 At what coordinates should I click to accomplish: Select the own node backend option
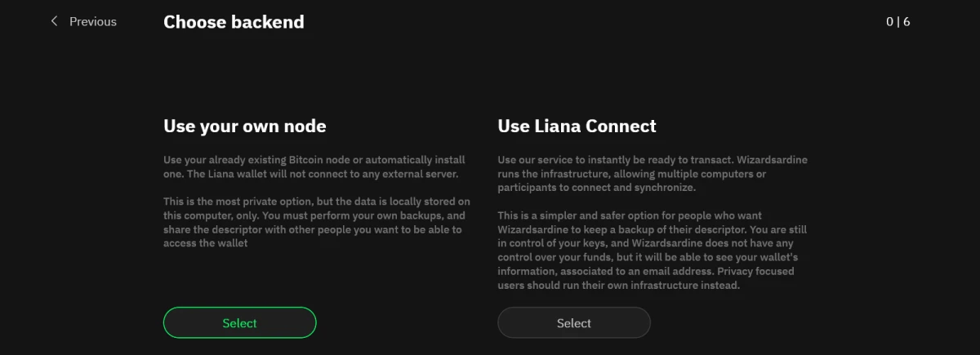[239, 323]
